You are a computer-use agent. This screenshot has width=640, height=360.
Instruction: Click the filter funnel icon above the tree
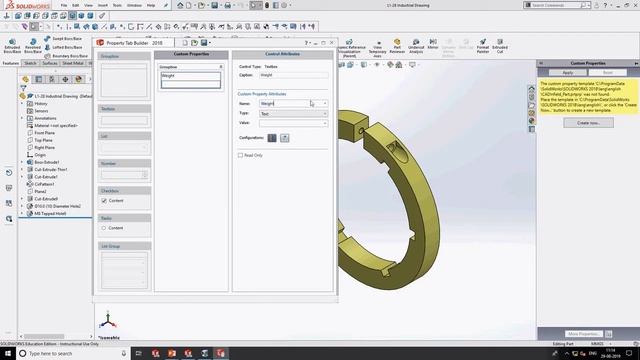click(23, 88)
